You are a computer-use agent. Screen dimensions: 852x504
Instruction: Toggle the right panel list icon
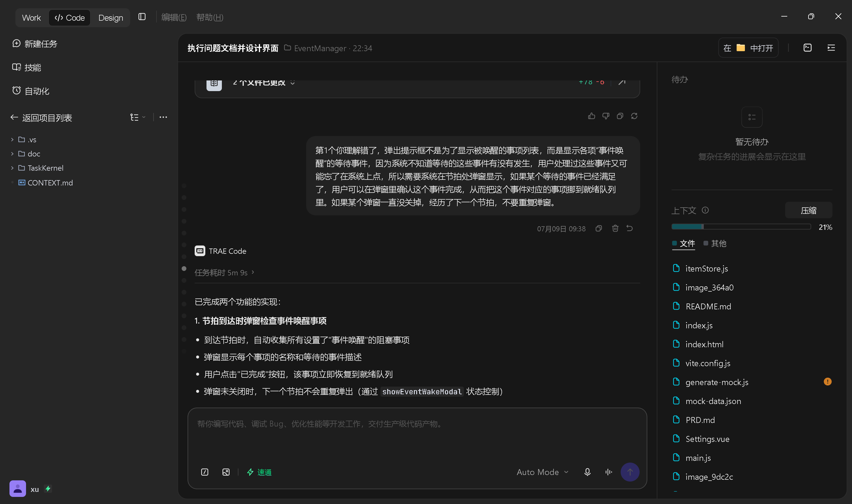click(x=831, y=48)
